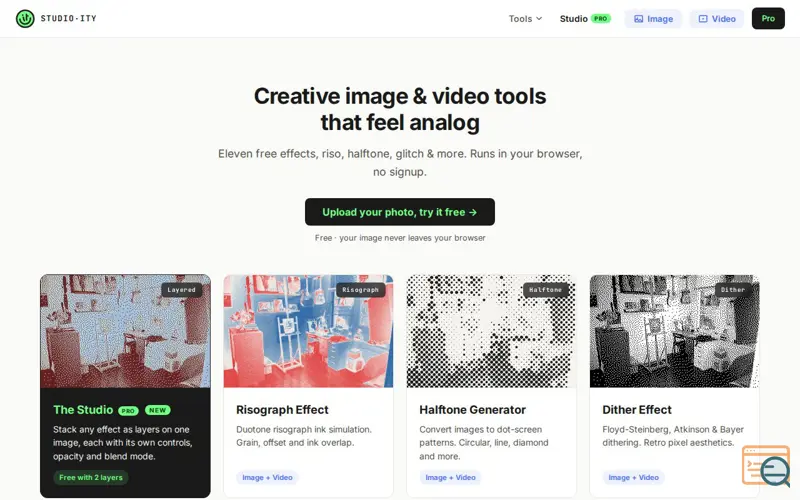Click the Layered tag on the Studio card
800x500 pixels.
182,290
